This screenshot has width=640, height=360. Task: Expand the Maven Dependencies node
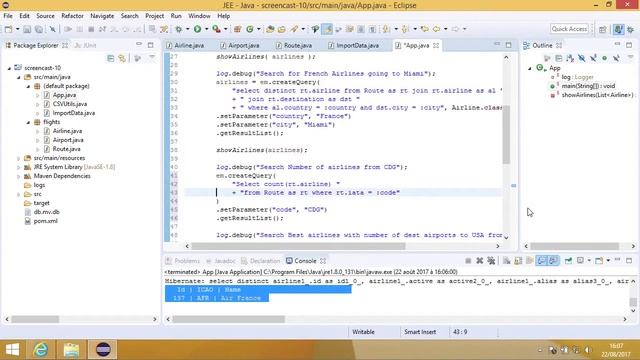point(18,176)
